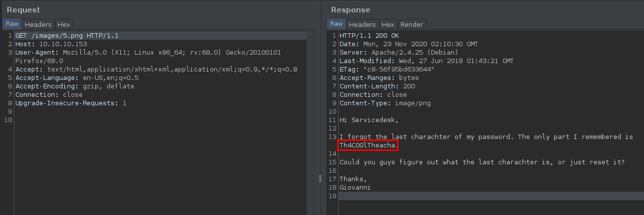The width and height of the screenshot is (644, 215).
Task: Click the Giovanni signature in the response
Action: [x=355, y=188]
